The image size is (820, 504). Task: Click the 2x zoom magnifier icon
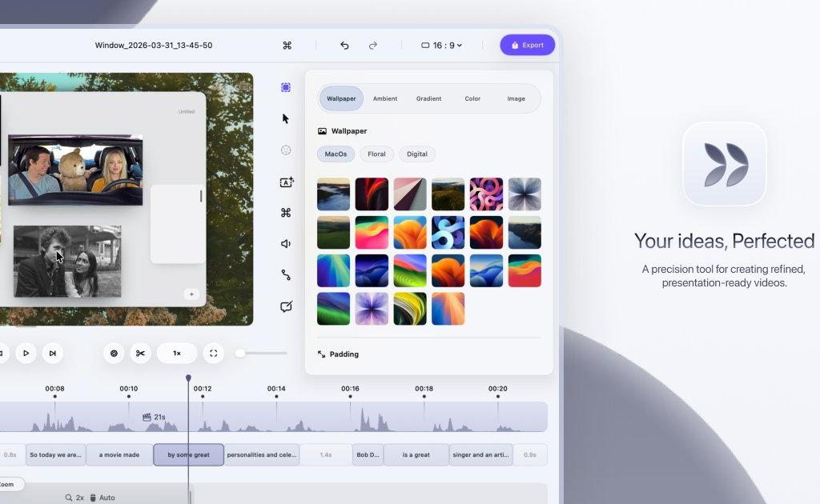(x=69, y=498)
